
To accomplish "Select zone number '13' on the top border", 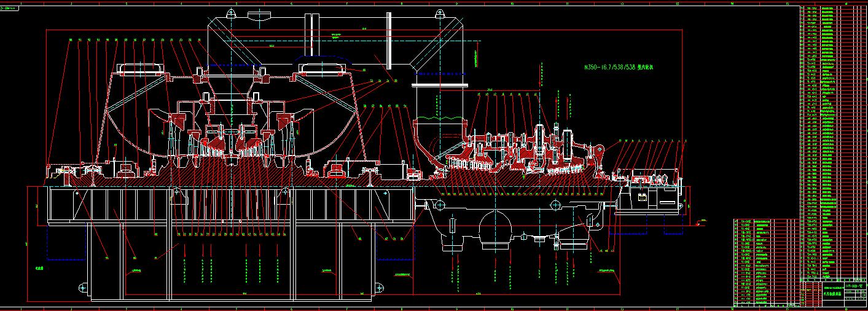I will click(678, 2).
